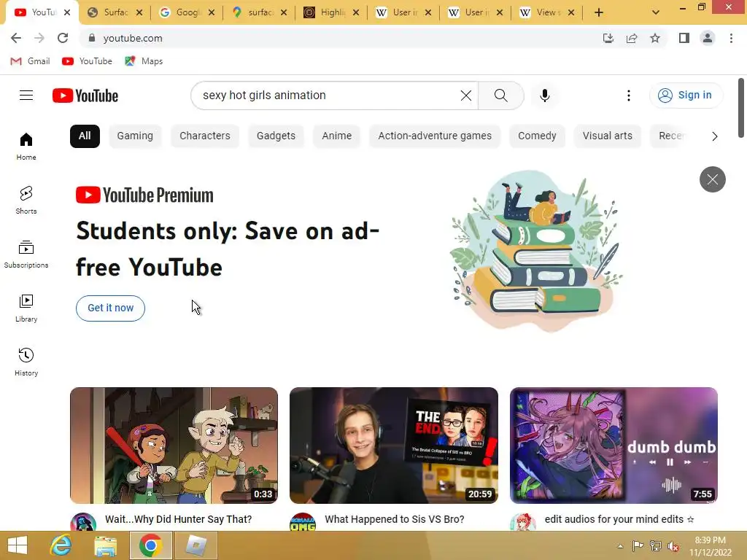
Task: Clear the search box text
Action: point(466,96)
